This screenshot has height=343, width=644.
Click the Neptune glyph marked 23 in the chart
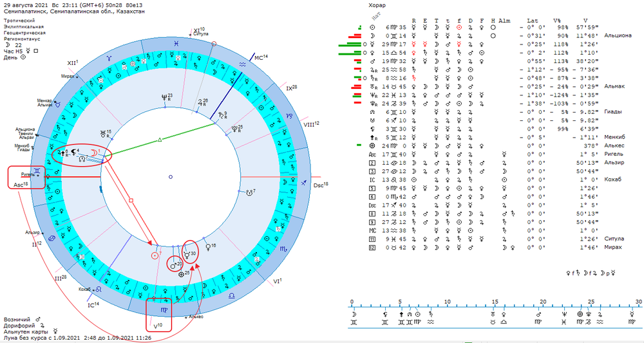(165, 97)
